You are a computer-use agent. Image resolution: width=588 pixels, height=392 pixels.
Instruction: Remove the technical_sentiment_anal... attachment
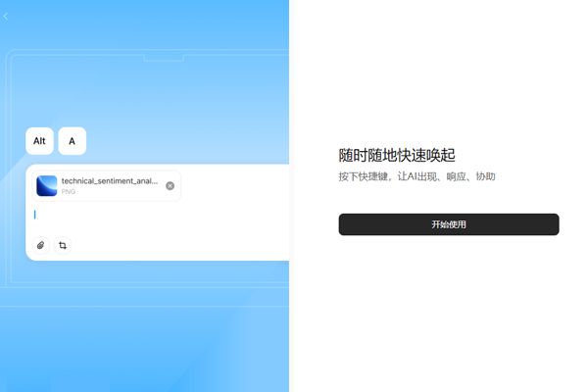click(x=170, y=185)
